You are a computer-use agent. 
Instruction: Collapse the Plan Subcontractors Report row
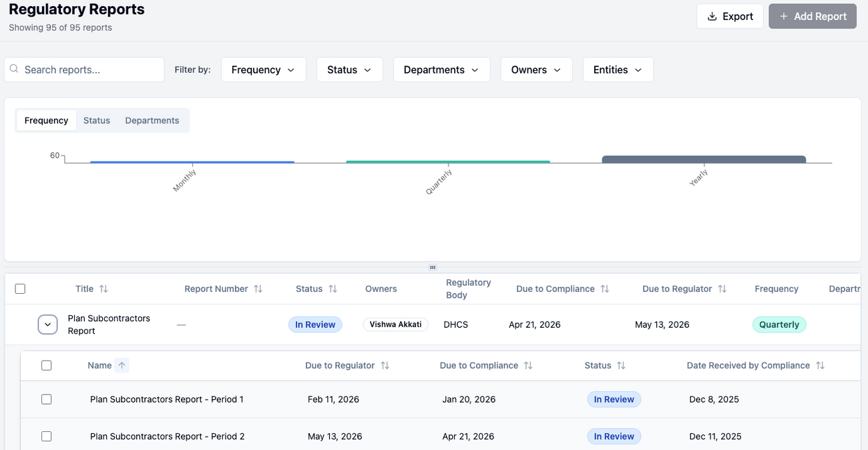[x=47, y=324]
